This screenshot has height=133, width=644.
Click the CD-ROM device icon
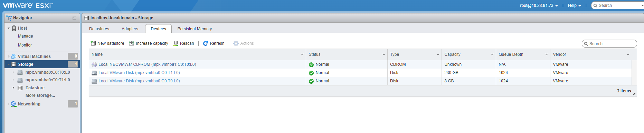click(94, 64)
